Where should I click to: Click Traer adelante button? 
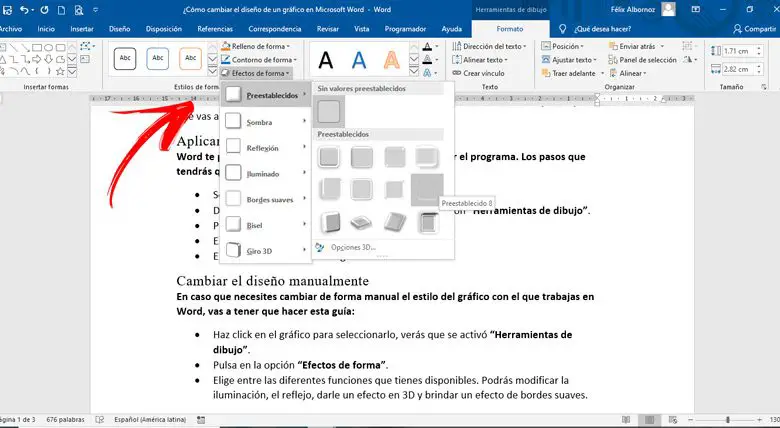point(569,73)
